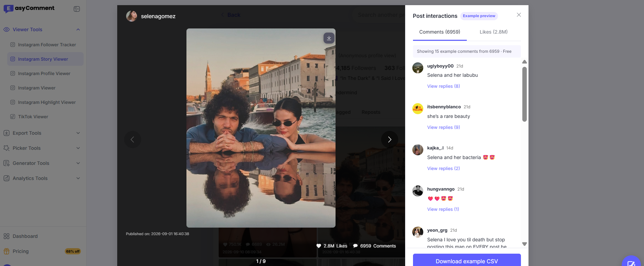644x266 pixels.
Task: Click the itsbennyblanco username
Action: point(444,107)
